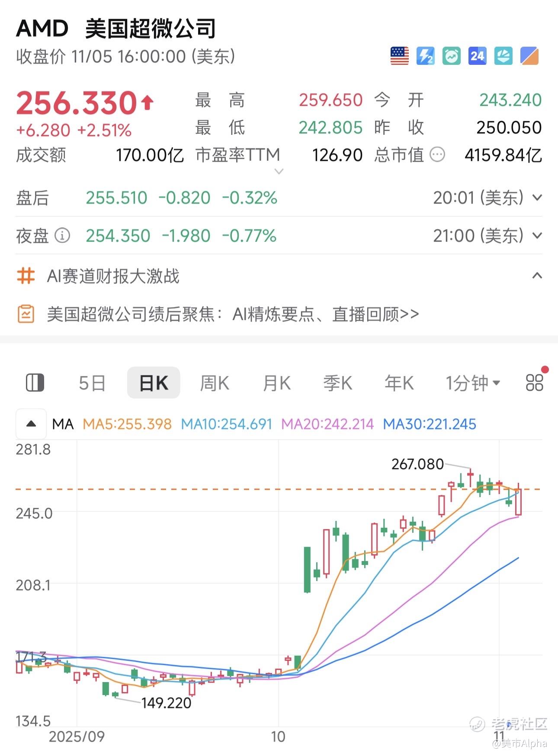Open the AI赛道财报大激战 topic

(x=113, y=276)
